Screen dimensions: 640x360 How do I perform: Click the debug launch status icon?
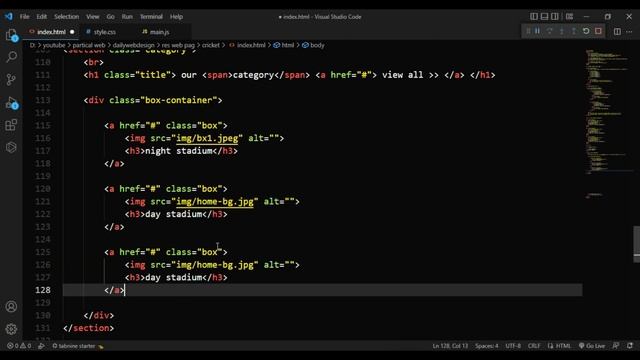[41, 346]
